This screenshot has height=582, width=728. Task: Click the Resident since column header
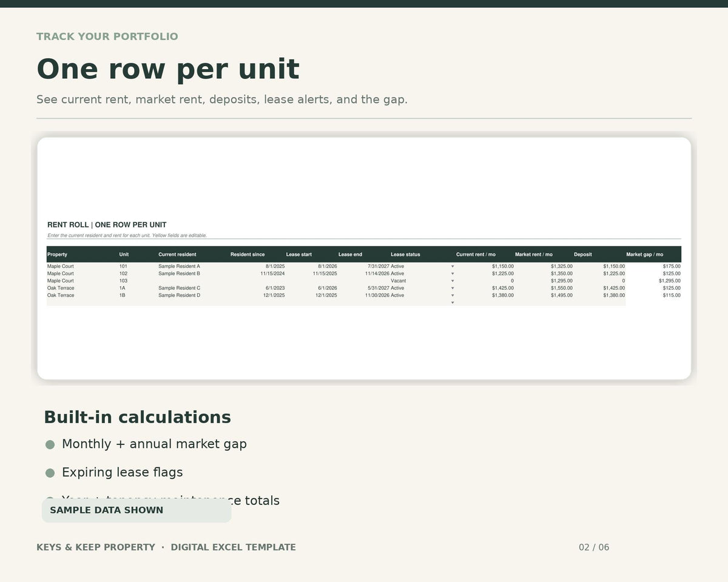tap(248, 255)
